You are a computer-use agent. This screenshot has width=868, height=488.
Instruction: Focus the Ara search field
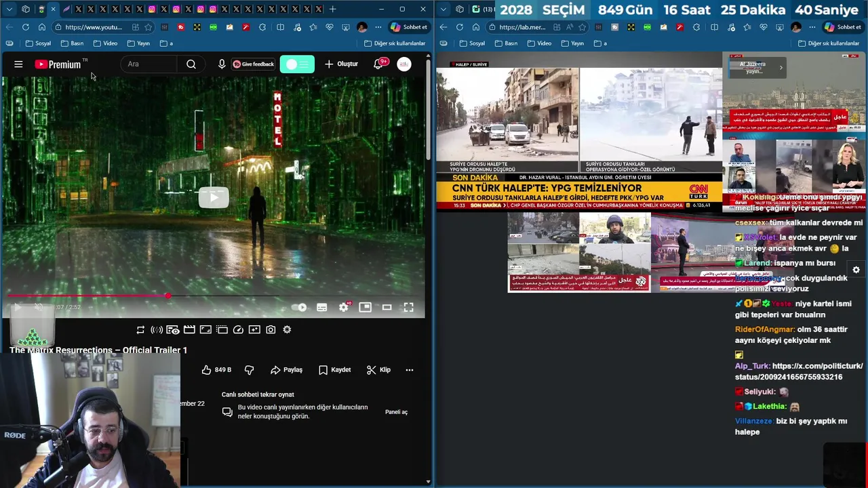tap(151, 64)
